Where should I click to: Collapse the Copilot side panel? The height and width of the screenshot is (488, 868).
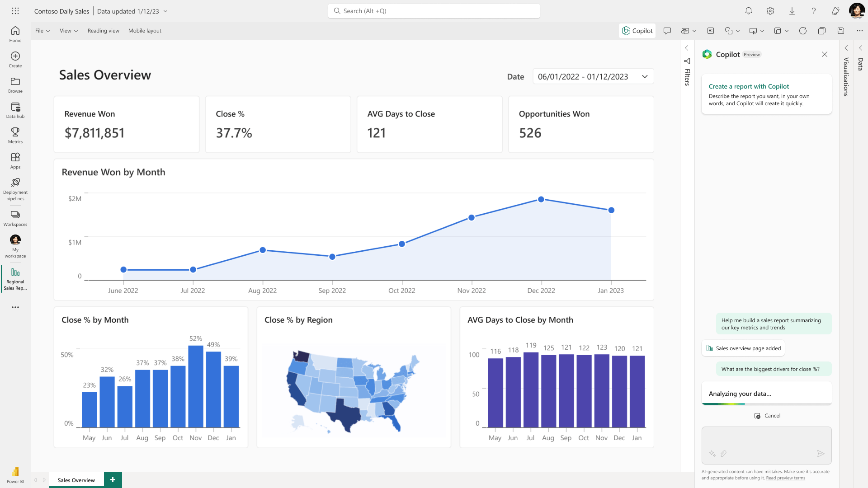coord(825,54)
